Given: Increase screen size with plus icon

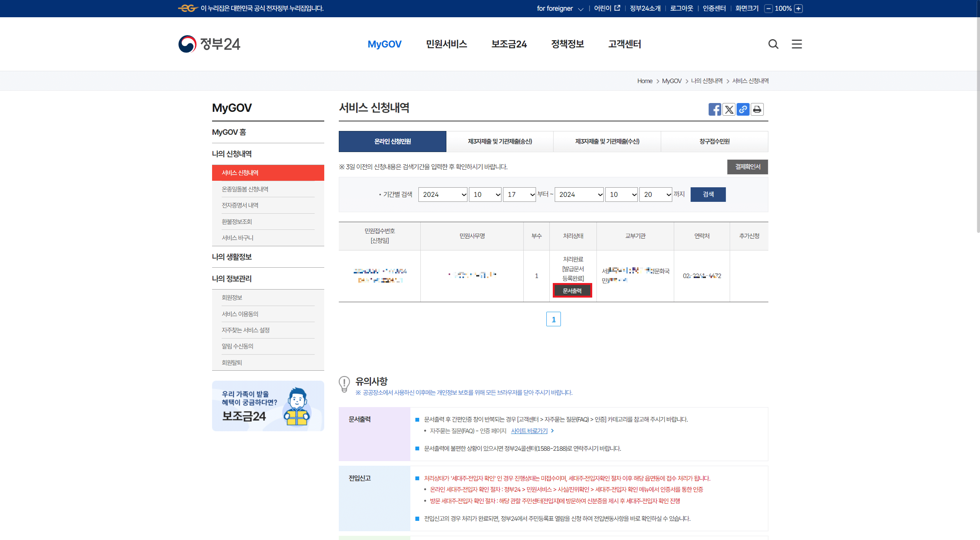Looking at the screenshot, I should (799, 8).
